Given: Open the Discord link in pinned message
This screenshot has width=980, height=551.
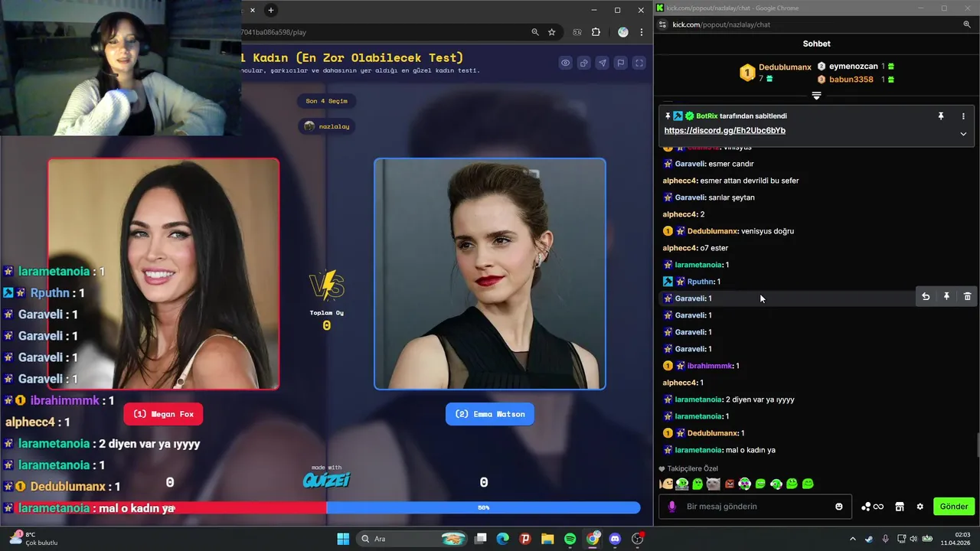Looking at the screenshot, I should [724, 131].
